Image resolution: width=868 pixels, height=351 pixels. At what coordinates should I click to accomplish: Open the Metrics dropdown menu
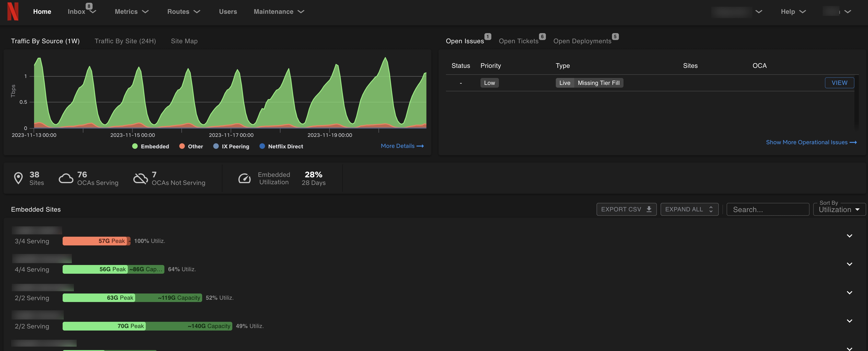[132, 12]
